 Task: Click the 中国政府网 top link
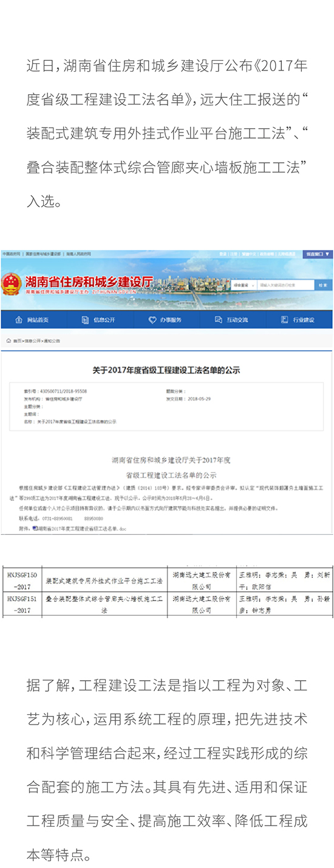click(10, 253)
